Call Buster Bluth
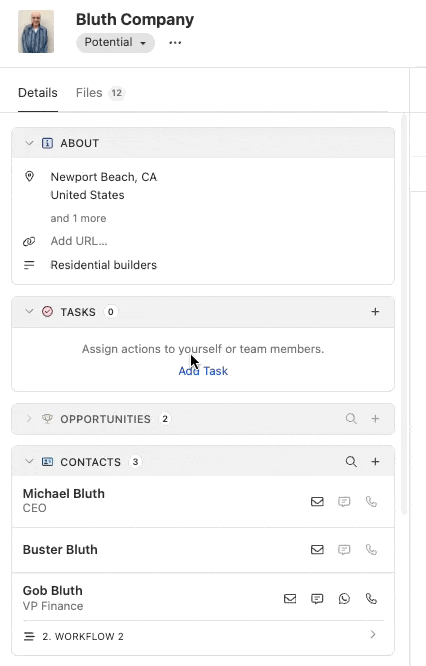The width and height of the screenshot is (426, 666). (x=371, y=550)
